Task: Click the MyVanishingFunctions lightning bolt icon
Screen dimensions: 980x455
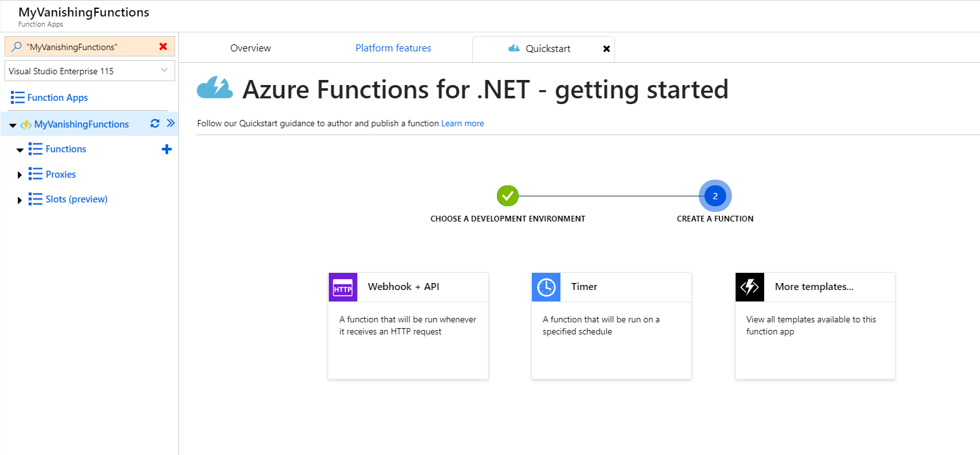Action: point(26,124)
